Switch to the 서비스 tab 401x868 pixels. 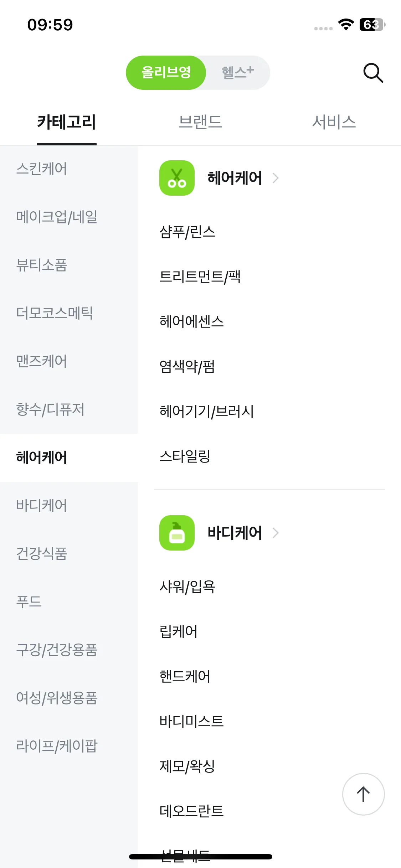pyautogui.click(x=334, y=122)
